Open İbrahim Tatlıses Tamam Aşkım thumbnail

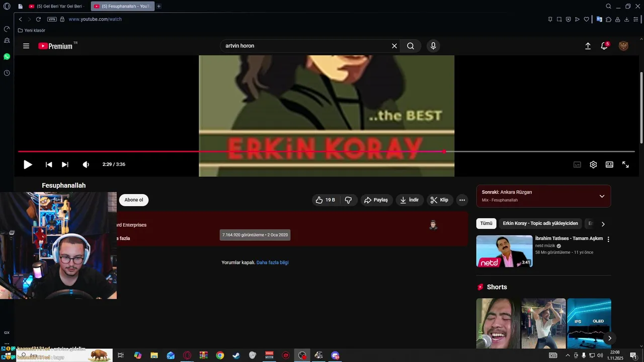tap(504, 251)
